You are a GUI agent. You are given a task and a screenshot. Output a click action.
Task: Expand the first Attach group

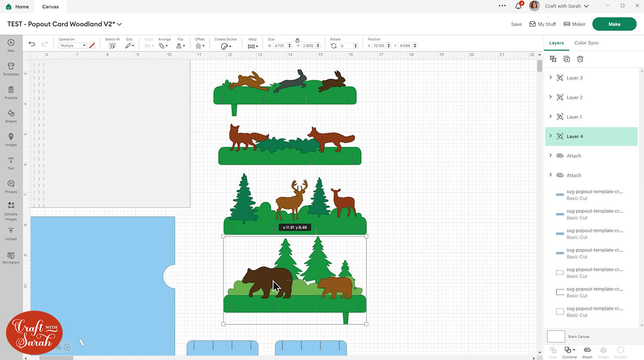click(x=551, y=155)
